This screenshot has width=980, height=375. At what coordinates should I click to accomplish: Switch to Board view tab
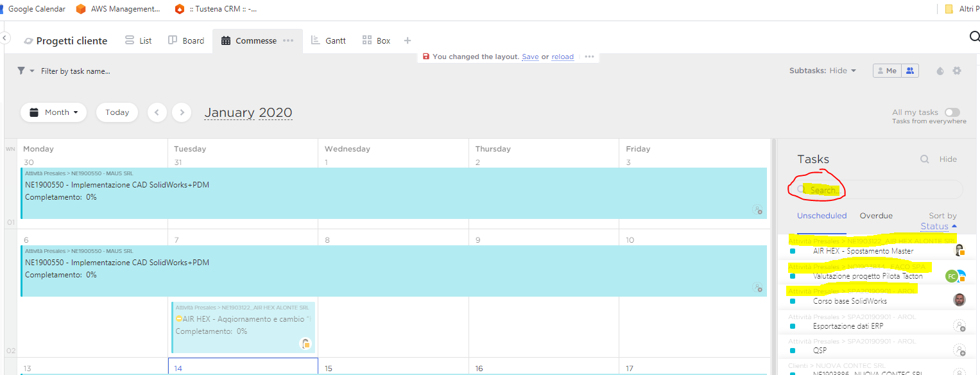pos(186,40)
